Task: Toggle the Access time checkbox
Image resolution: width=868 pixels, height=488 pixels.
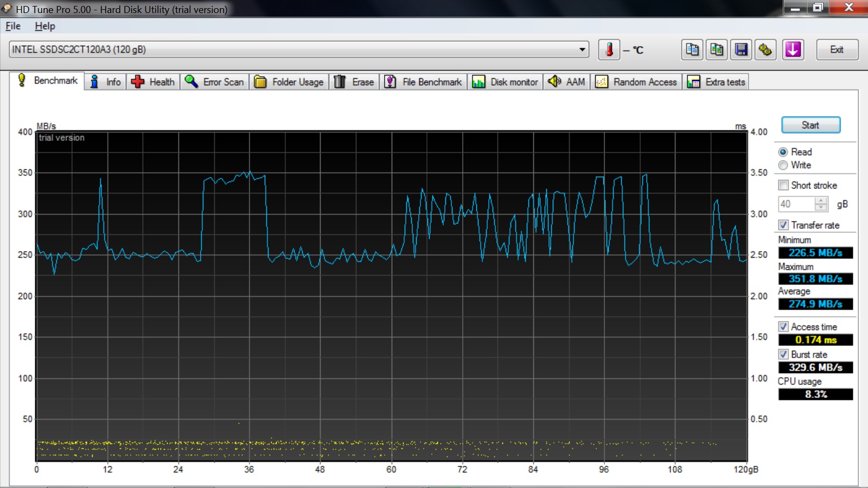Action: click(x=783, y=326)
